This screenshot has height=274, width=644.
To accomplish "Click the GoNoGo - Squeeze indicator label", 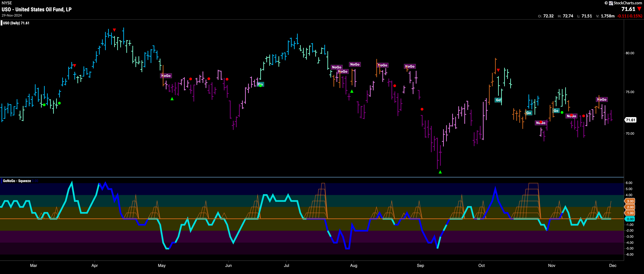I will [x=17, y=181].
